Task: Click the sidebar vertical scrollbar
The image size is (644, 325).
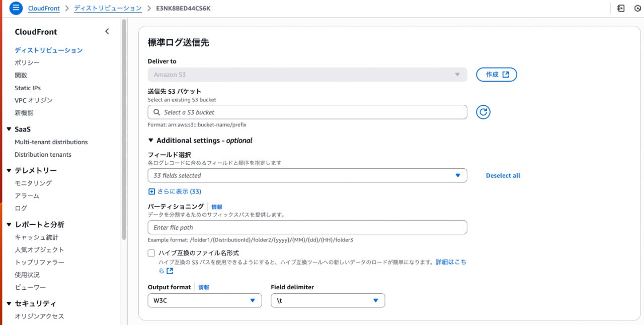Action: click(124, 129)
